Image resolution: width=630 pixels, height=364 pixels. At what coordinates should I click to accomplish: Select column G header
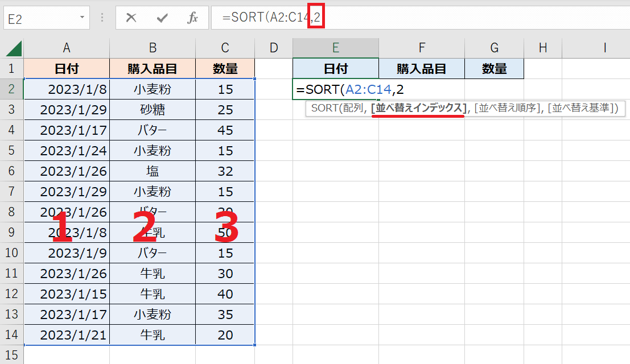494,48
